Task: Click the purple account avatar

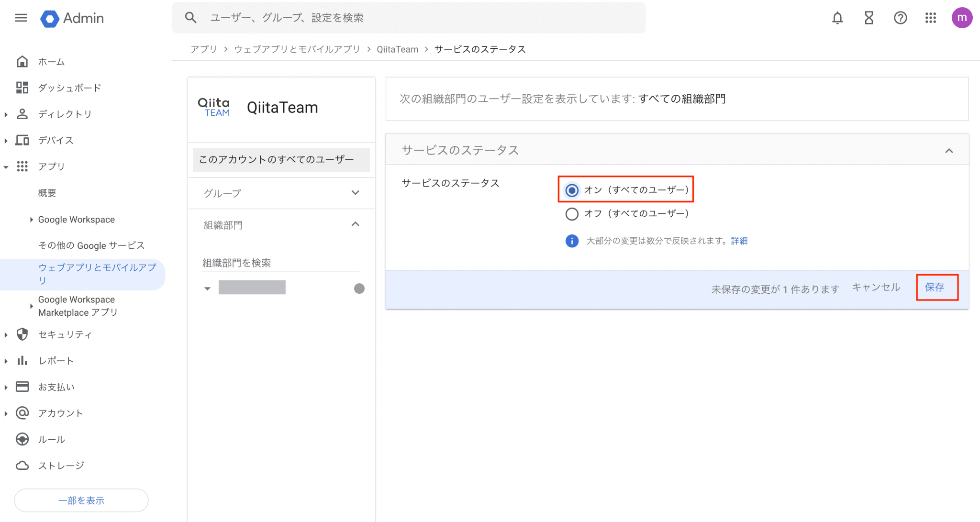Action: coord(962,18)
